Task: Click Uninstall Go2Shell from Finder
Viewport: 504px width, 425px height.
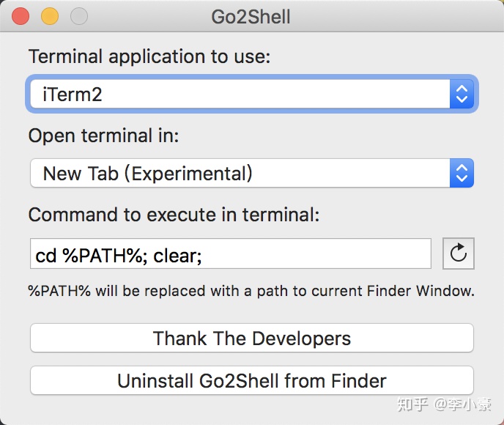Action: (251, 381)
